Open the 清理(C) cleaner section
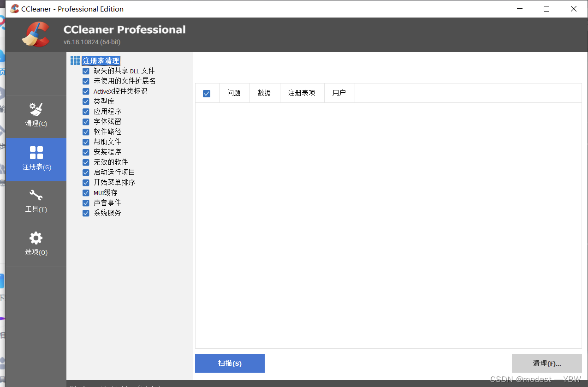This screenshot has height=387, width=588. [x=36, y=116]
